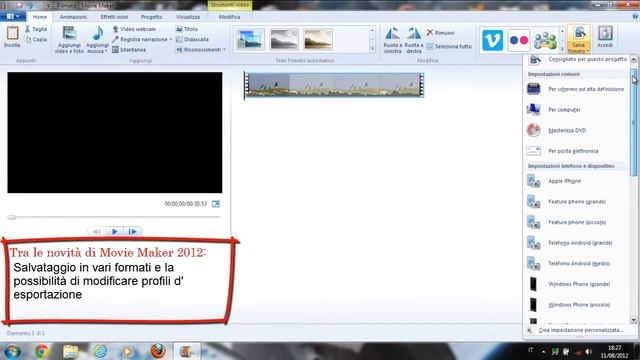640x360 pixels.
Task: Expand the AutoMovie themes gallery
Action: point(372,49)
